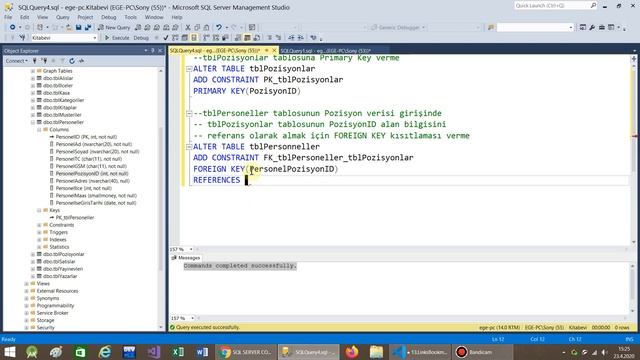This screenshot has width=640, height=360.
Task: Click the Messages results tab
Action: coord(186,258)
